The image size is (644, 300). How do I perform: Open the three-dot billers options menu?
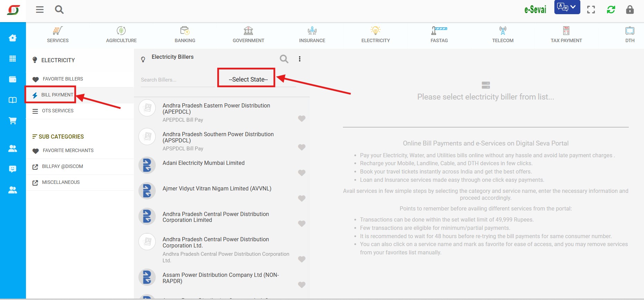[300, 59]
